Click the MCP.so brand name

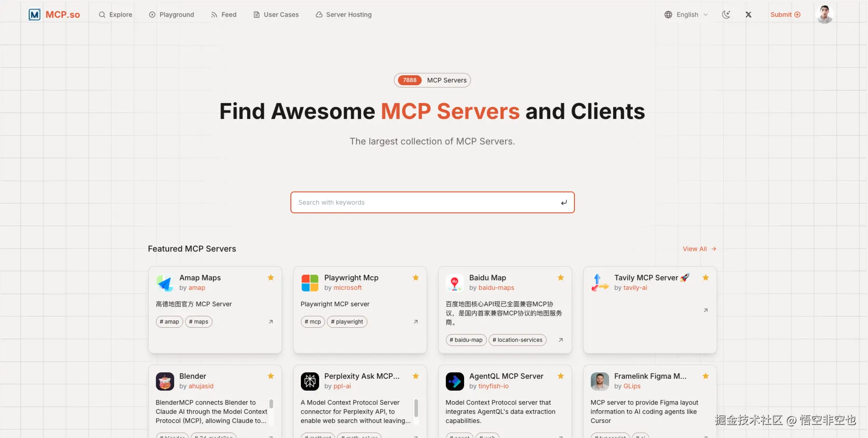tap(63, 15)
